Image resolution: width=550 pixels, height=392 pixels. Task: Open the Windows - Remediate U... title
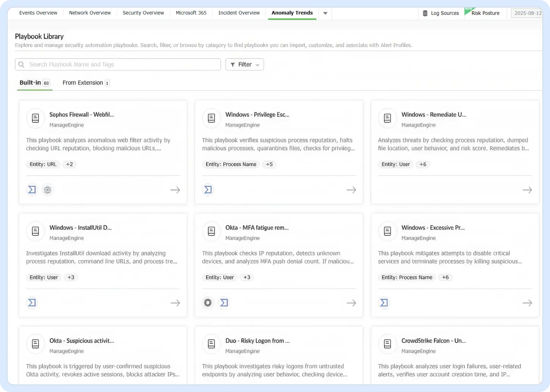434,114
